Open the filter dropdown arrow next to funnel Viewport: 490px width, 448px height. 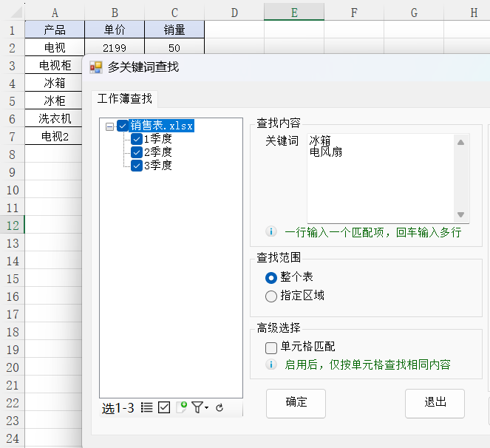(207, 408)
